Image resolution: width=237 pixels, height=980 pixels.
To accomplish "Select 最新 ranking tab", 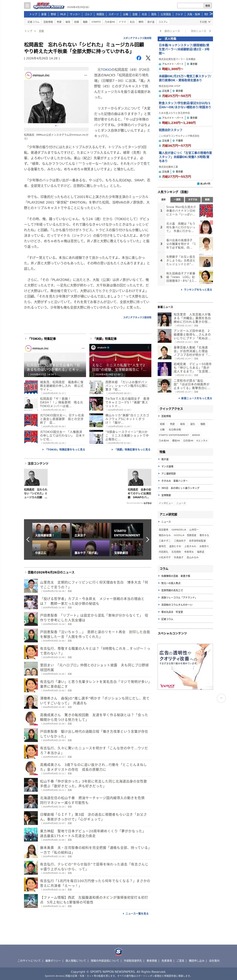I will pos(164,199).
